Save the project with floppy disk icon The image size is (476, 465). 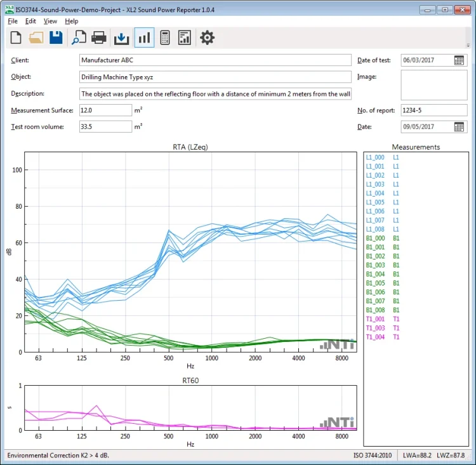tap(56, 38)
